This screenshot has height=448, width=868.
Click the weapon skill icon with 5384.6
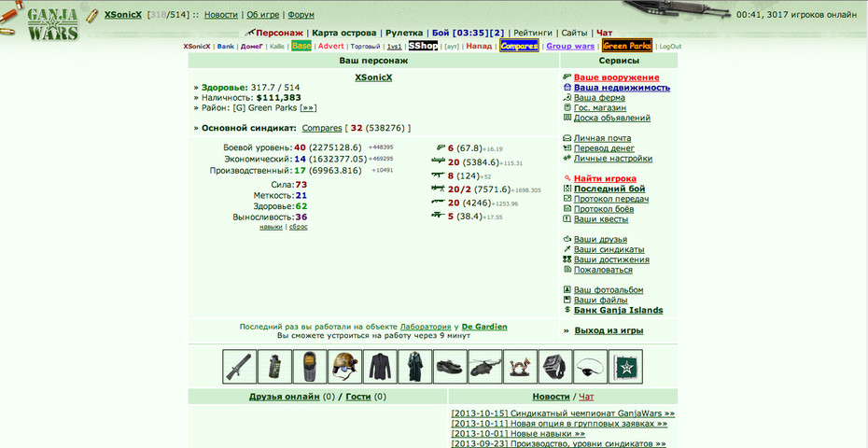point(439,161)
